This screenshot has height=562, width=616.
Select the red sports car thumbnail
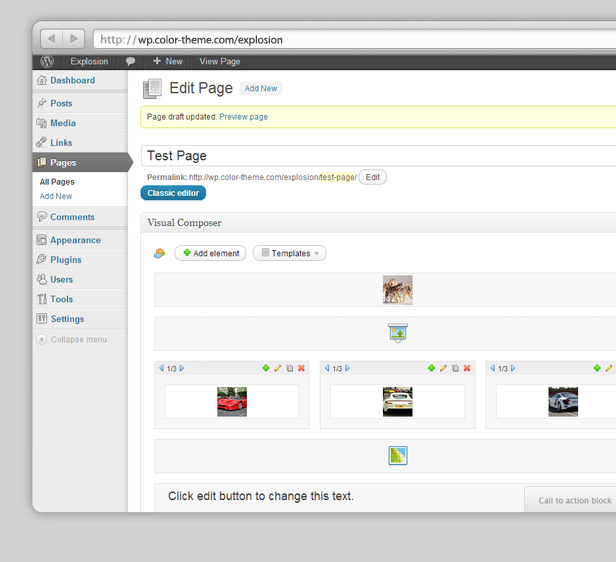point(232,402)
